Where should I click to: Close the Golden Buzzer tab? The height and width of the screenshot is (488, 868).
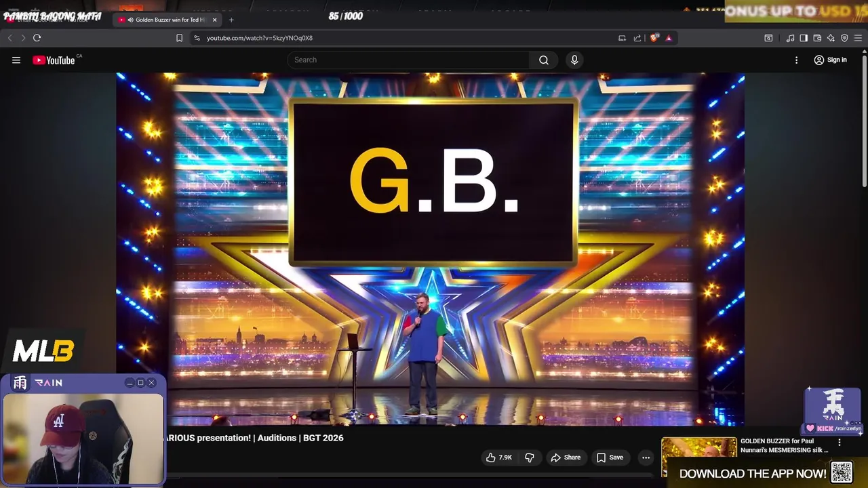tap(214, 20)
